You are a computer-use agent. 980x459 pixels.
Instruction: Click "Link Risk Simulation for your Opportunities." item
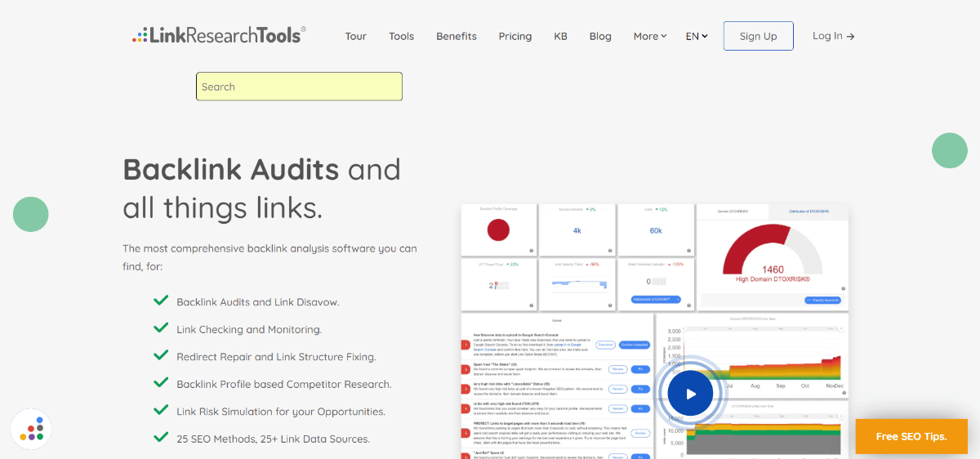pyautogui.click(x=281, y=412)
